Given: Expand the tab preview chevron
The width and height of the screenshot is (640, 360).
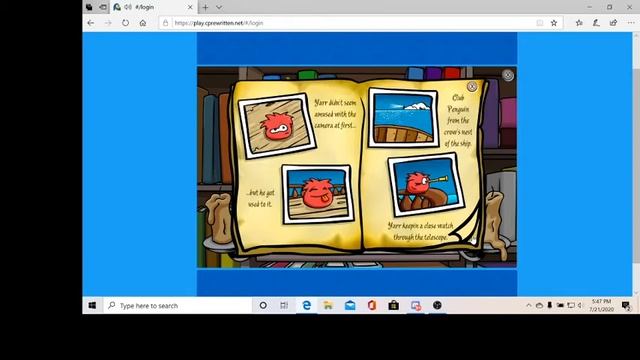Looking at the screenshot, I should [x=219, y=7].
